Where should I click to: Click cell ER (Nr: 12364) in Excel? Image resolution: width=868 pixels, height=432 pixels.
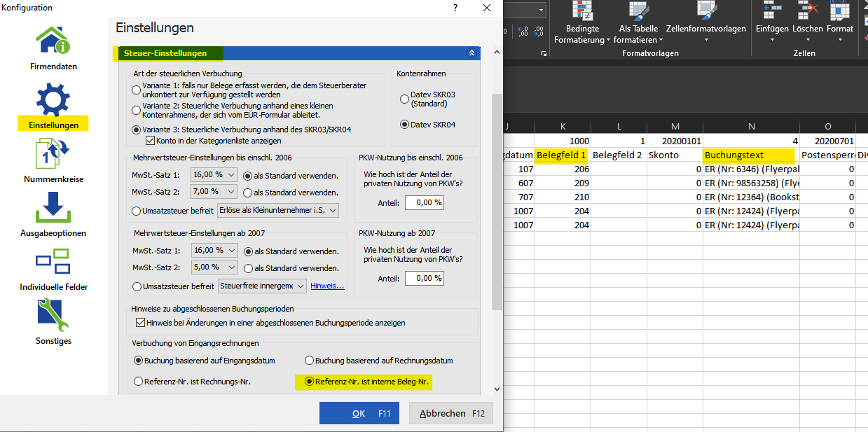pos(752,197)
